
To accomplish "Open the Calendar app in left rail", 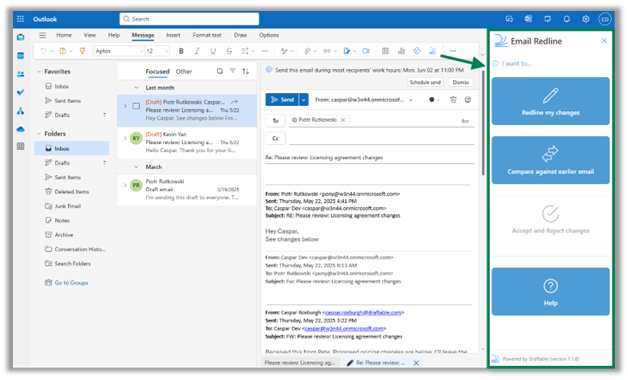I will (20, 56).
